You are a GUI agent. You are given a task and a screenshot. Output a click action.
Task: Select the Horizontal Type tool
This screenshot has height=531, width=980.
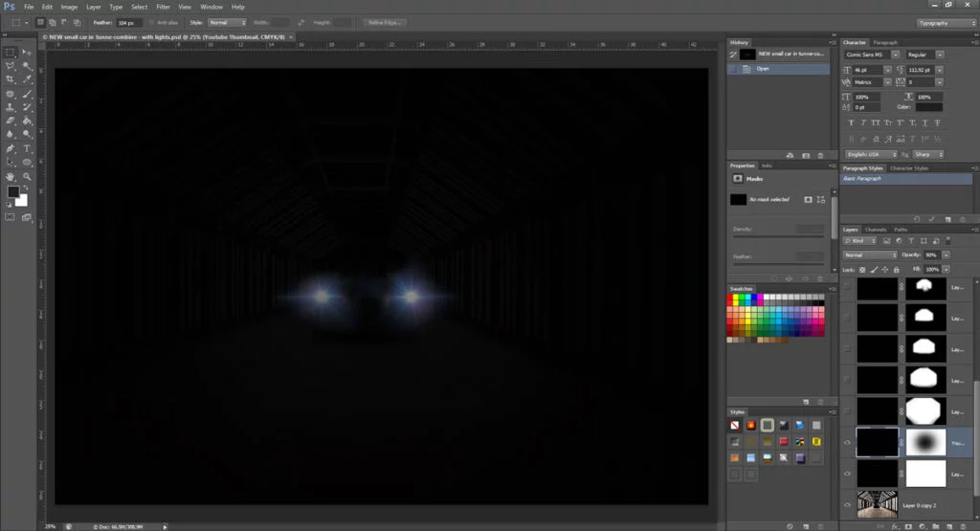pos(27,149)
